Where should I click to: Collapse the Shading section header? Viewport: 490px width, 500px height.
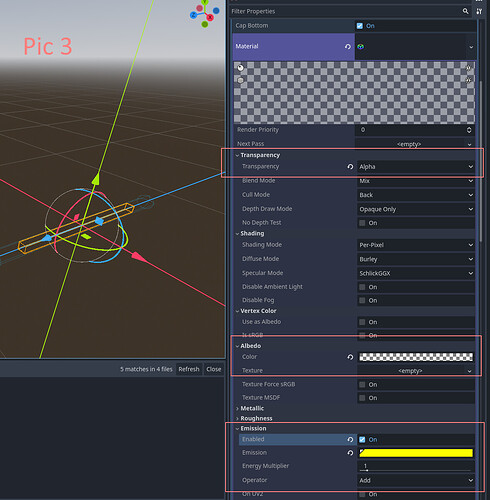[x=252, y=233]
